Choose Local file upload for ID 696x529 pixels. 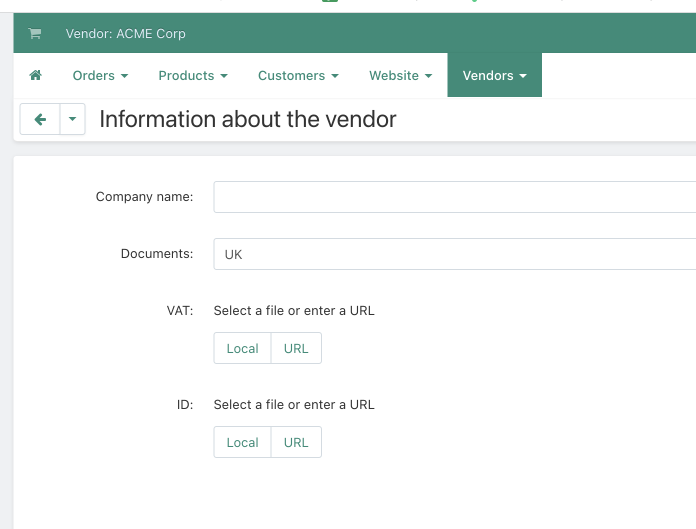(x=242, y=442)
